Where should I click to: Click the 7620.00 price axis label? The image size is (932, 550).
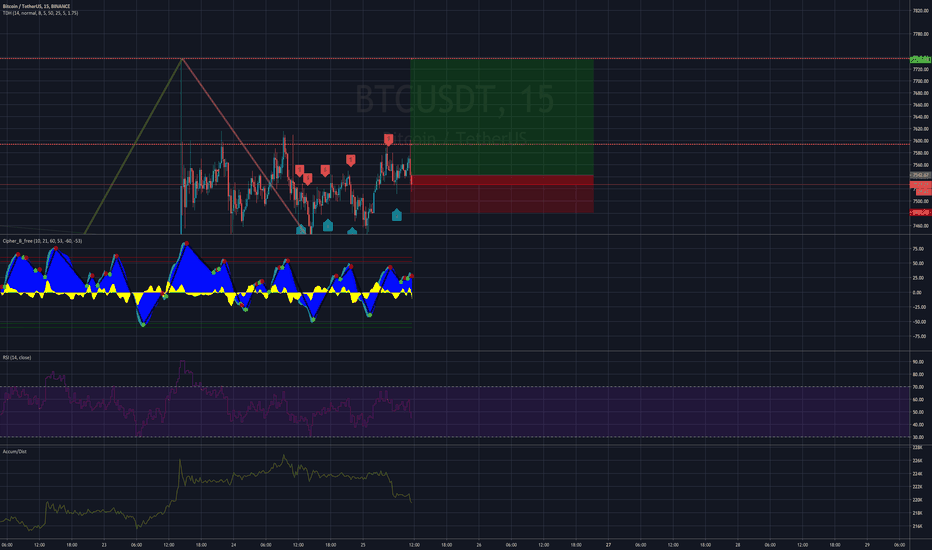tap(921, 129)
